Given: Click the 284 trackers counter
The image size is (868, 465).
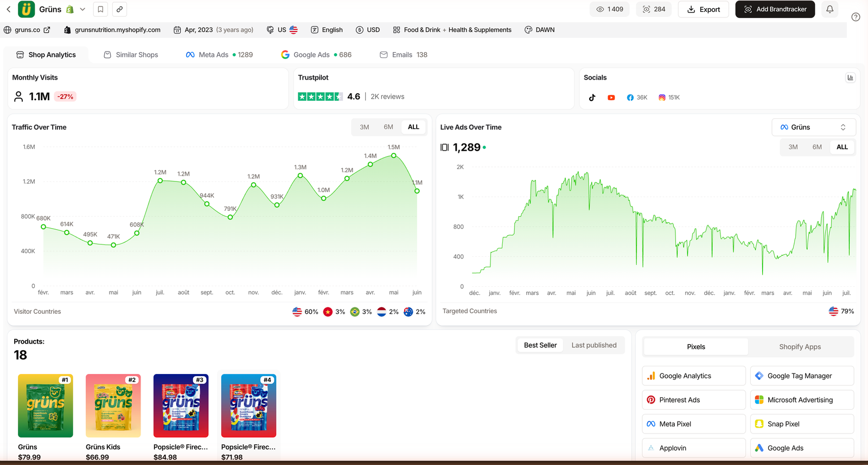Looking at the screenshot, I should [654, 9].
